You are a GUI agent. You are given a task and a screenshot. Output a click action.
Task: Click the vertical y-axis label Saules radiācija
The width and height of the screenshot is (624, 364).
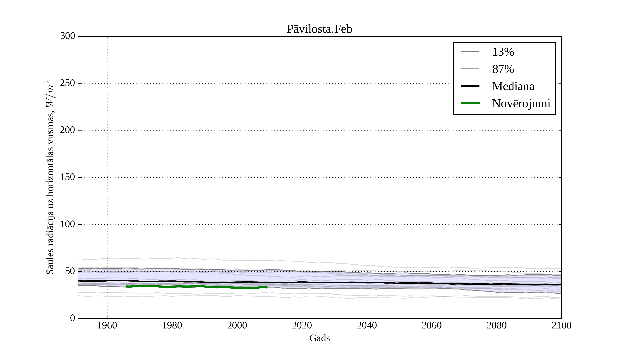tap(50, 177)
